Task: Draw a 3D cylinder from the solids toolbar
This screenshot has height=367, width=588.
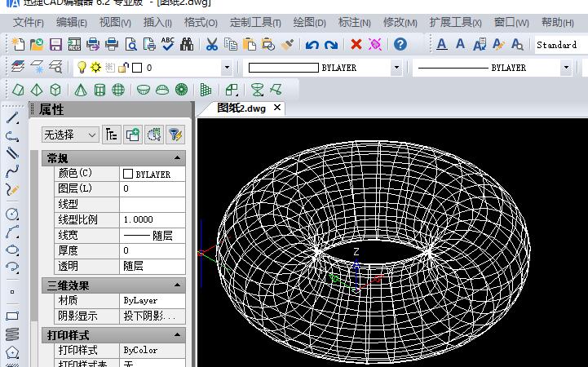Action: [x=99, y=90]
